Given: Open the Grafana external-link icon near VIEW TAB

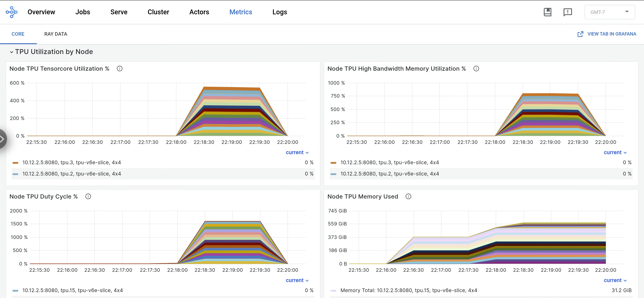Looking at the screenshot, I should [x=581, y=34].
